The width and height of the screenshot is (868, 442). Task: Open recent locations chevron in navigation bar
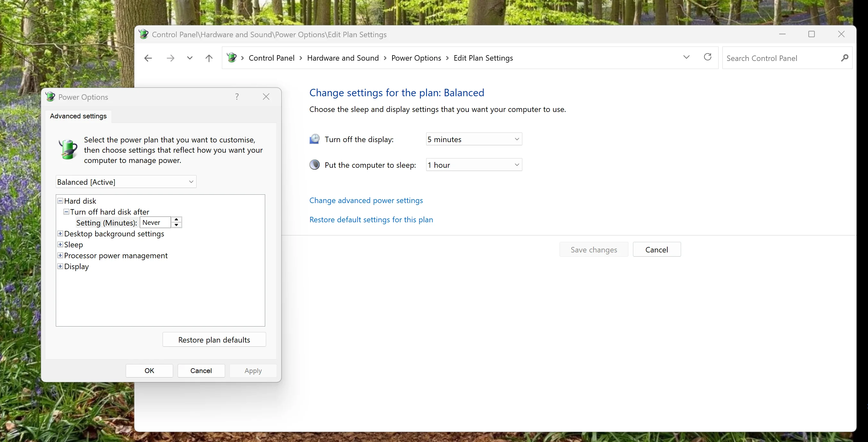[190, 58]
